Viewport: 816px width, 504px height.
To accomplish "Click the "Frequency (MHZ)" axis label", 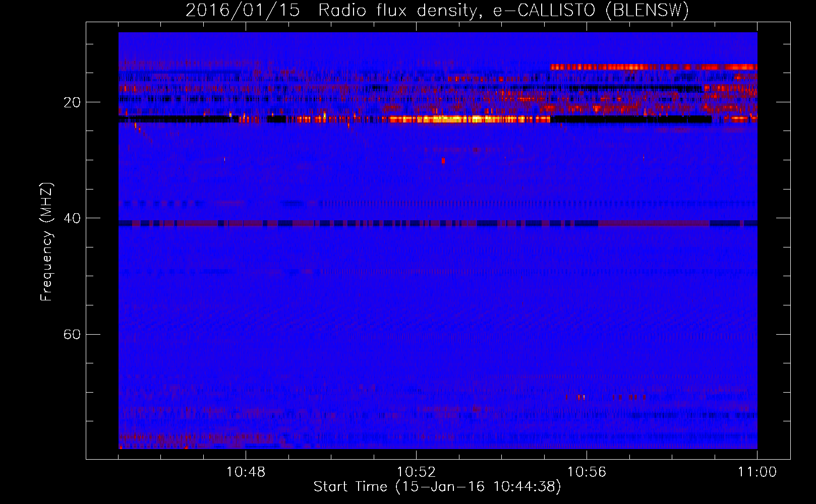I will pyautogui.click(x=46, y=242).
